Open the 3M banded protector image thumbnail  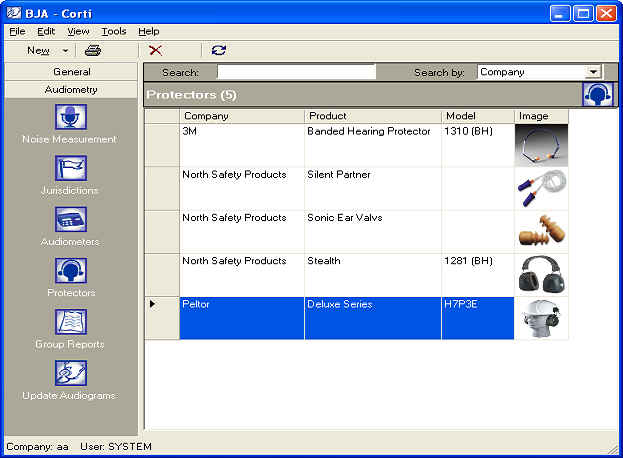[541, 145]
